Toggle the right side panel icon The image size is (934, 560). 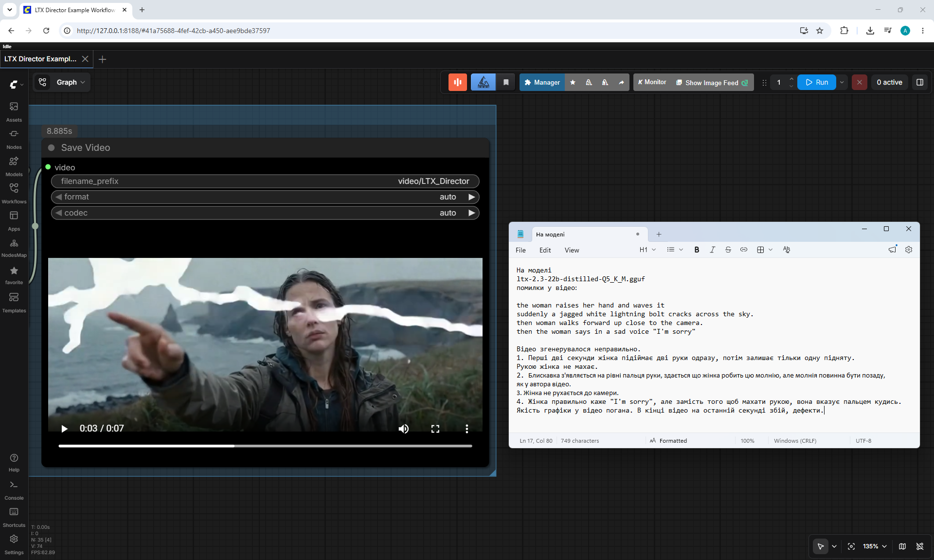tap(920, 82)
